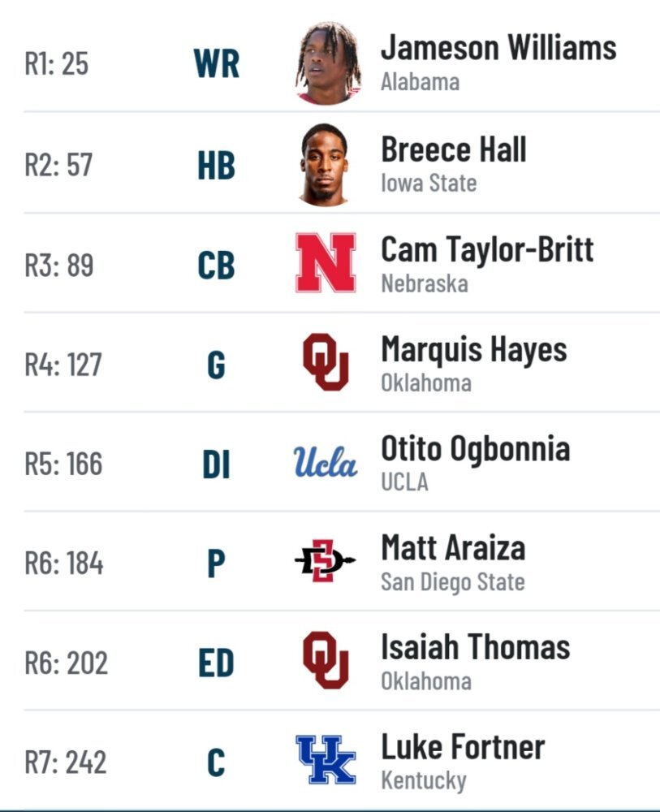Viewport: 660px width, 812px height.
Task: Click Breece Hall player headshot
Action: [x=324, y=165]
